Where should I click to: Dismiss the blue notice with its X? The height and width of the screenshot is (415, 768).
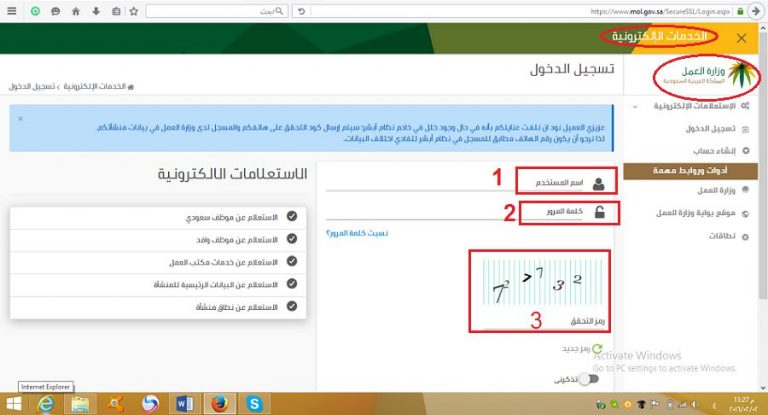point(21,119)
